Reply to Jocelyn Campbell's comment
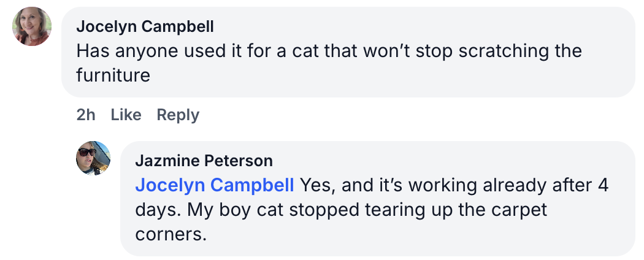Viewport: 644px width, 260px height. click(178, 115)
